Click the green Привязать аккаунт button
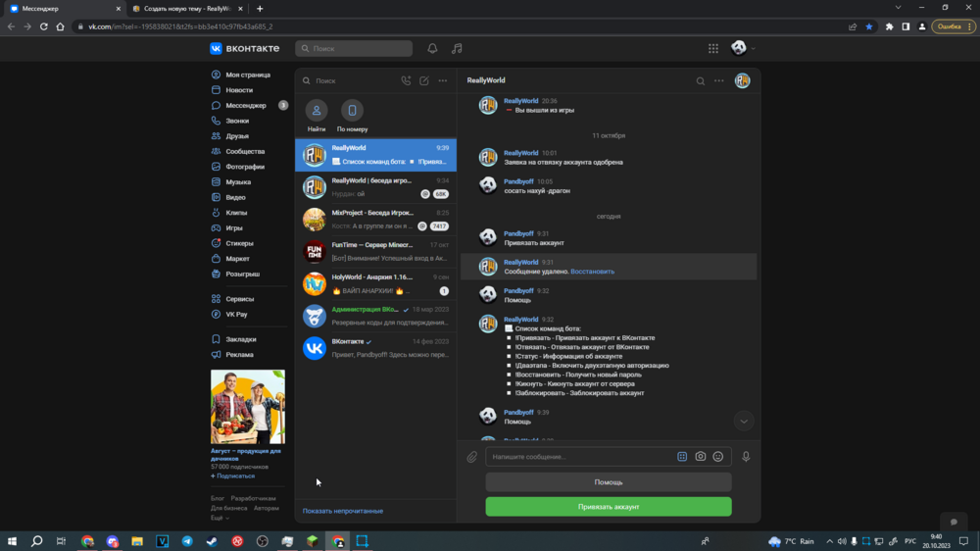The width and height of the screenshot is (980, 551). 609,507
